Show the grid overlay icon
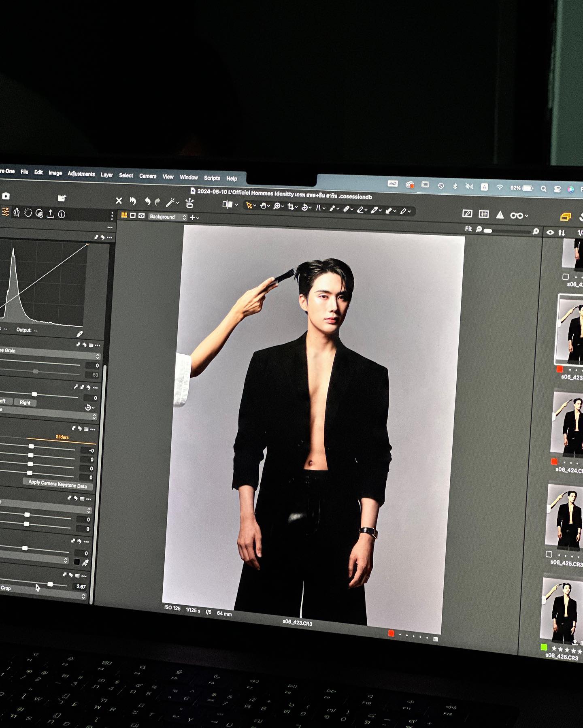Image resolution: width=583 pixels, height=728 pixels. (484, 214)
